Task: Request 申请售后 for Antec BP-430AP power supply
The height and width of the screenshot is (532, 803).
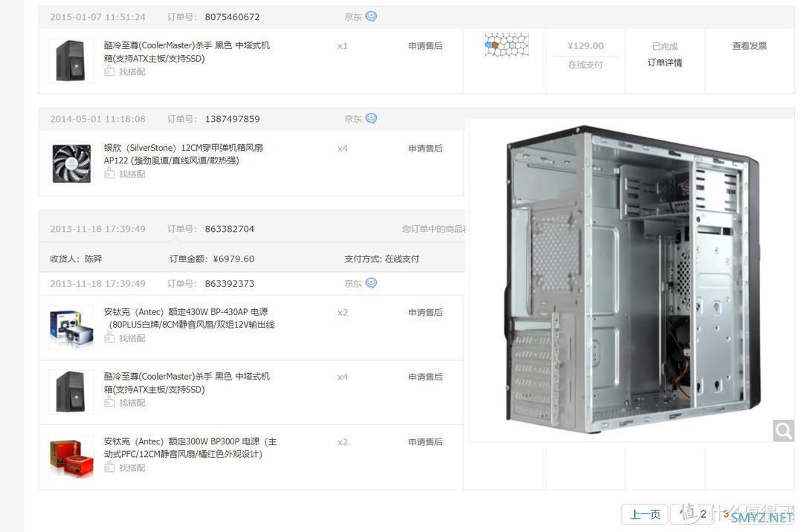Action: click(425, 312)
